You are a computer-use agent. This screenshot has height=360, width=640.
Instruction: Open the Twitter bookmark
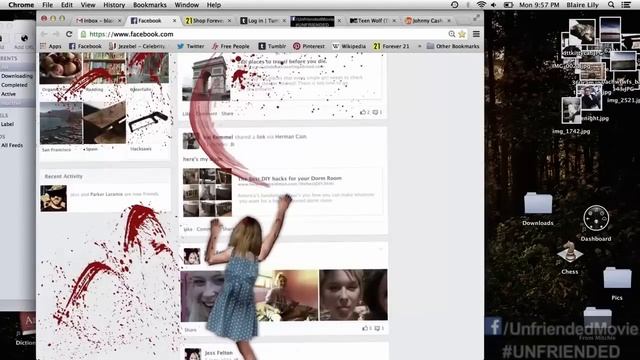coord(191,46)
